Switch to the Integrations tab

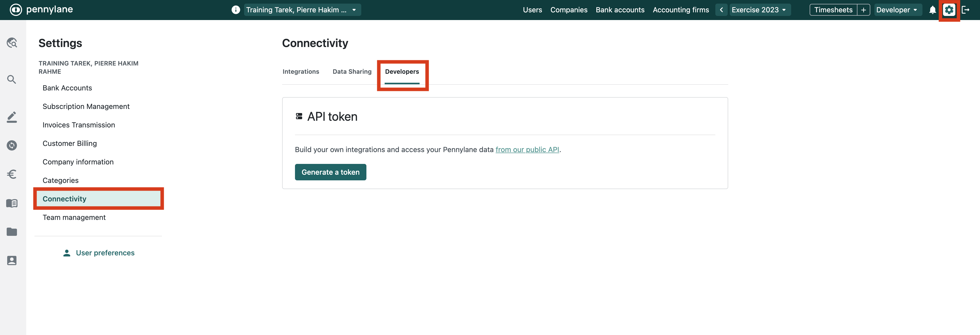pyautogui.click(x=301, y=71)
